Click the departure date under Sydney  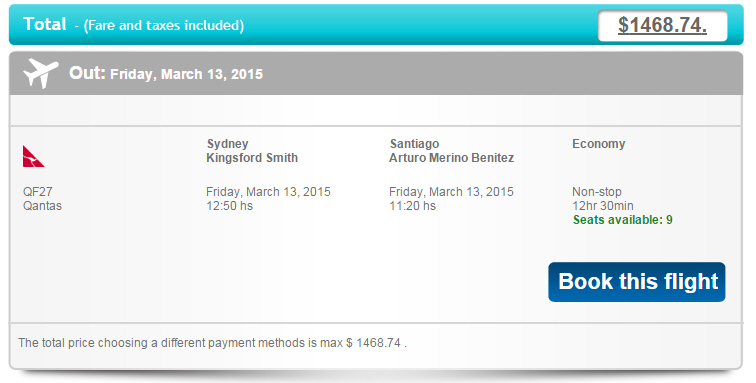coord(268,192)
